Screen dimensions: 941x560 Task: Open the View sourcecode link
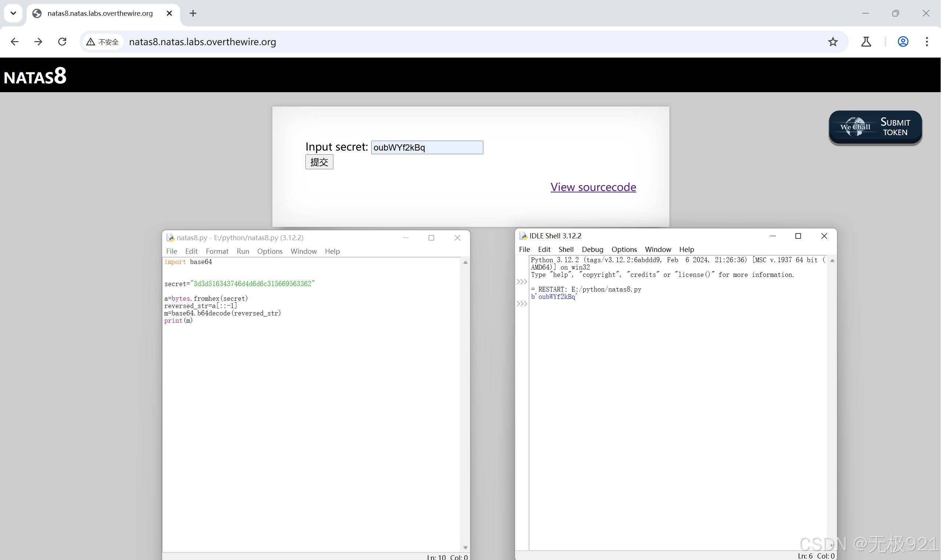point(593,187)
